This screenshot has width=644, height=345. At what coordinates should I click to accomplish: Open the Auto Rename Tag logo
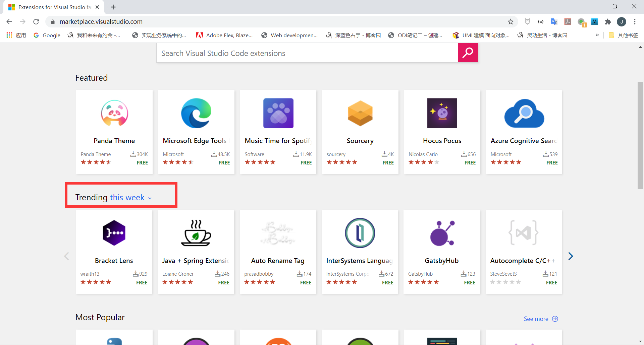pos(278,233)
